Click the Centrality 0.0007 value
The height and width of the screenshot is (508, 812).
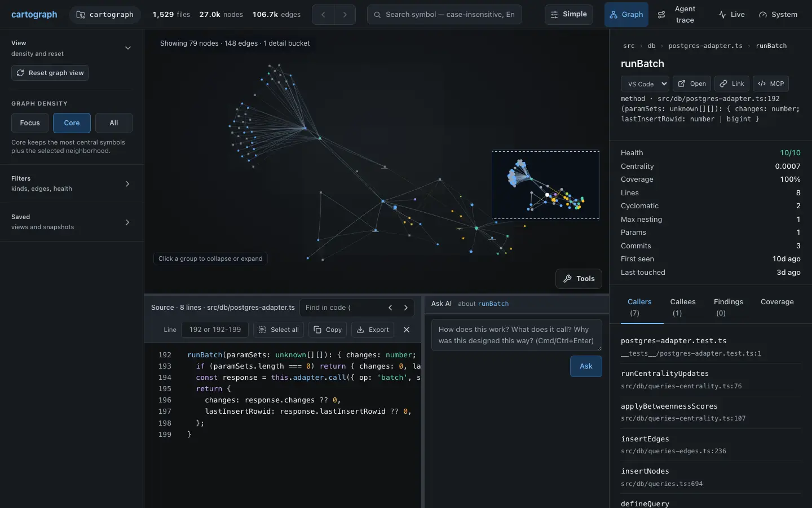click(788, 167)
